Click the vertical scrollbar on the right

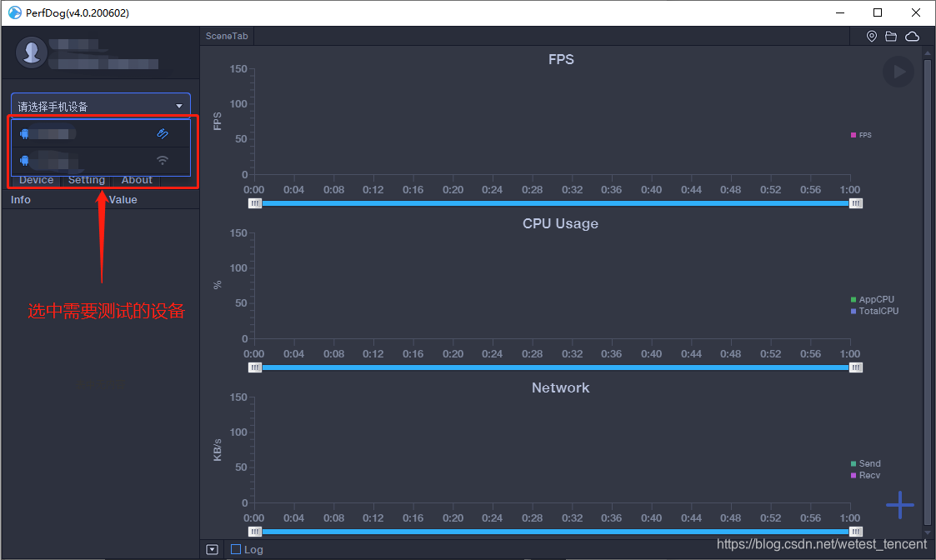927,292
